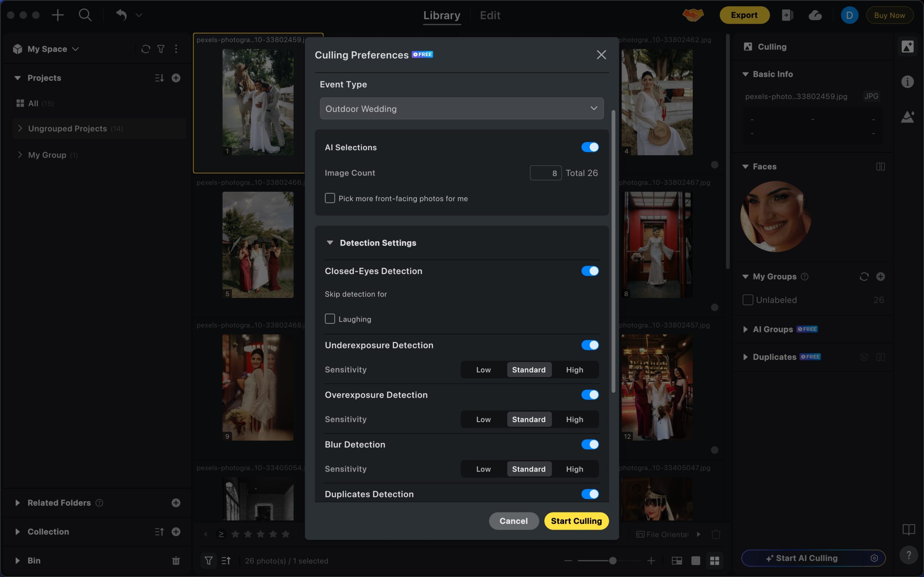This screenshot has height=577, width=924.
Task: Open the info panel icon
Action: (907, 82)
